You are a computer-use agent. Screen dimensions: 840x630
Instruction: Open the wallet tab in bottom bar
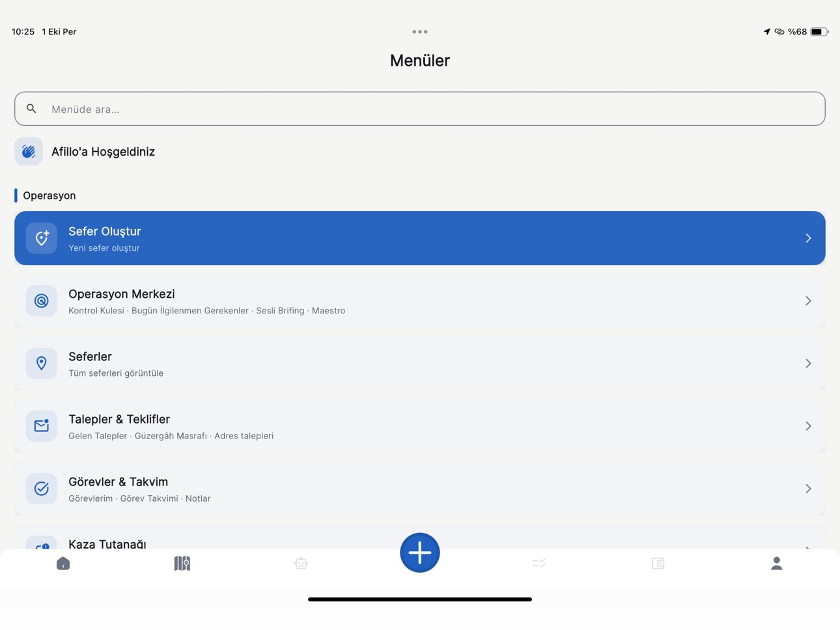(658, 563)
